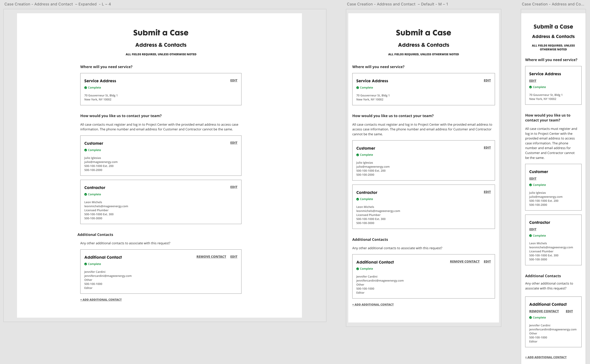Click the green Complete checkmark under Service Address in the L – 4 artboard
590x364 pixels.
click(85, 88)
